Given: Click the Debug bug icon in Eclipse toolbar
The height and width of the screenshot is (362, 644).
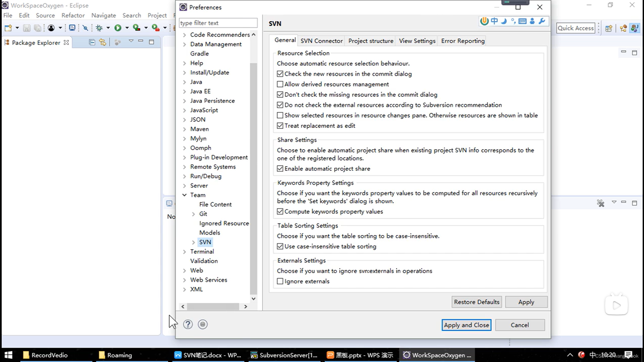Looking at the screenshot, I should point(99,28).
